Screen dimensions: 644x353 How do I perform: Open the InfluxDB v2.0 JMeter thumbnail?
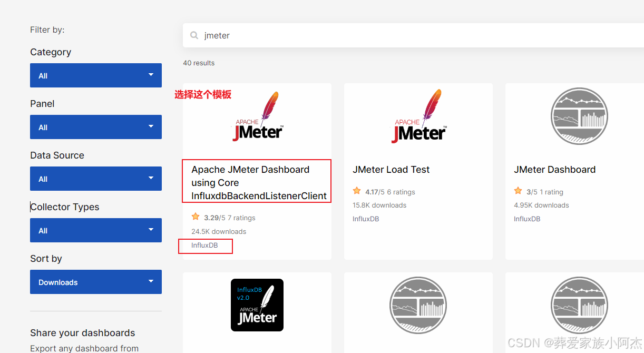pos(257,305)
